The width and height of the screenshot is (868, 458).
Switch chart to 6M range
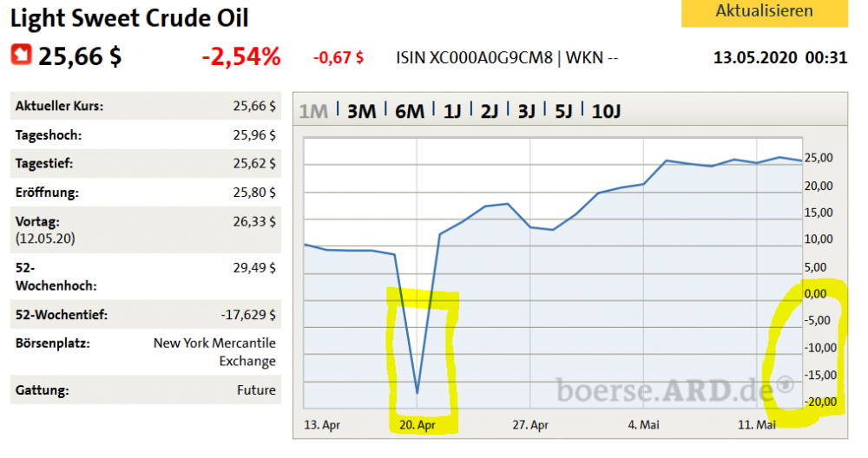click(410, 111)
